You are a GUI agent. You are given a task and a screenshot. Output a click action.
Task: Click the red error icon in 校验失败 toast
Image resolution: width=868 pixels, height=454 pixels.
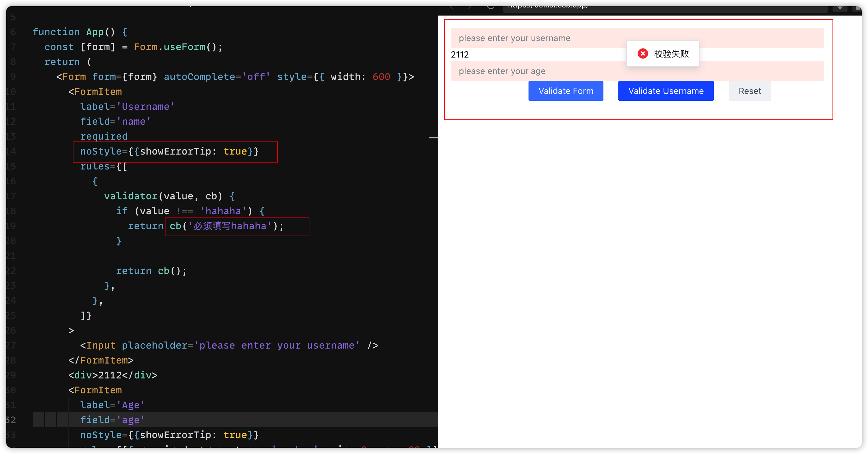pos(643,53)
